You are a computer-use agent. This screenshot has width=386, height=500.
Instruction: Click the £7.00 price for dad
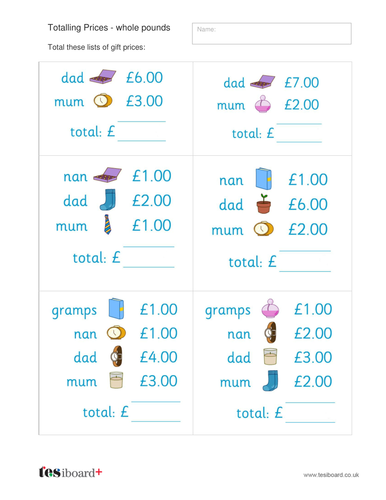click(302, 82)
